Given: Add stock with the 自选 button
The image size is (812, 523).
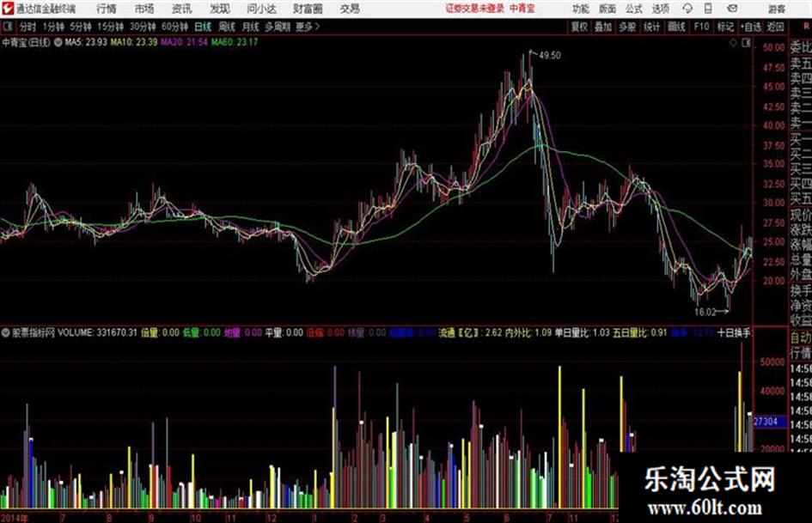Looking at the screenshot, I should 750,27.
